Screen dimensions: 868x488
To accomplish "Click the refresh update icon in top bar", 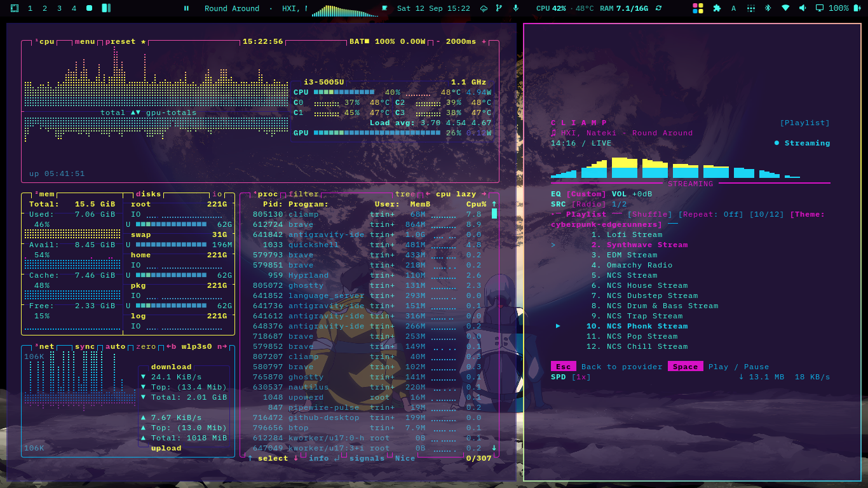I will [658, 8].
